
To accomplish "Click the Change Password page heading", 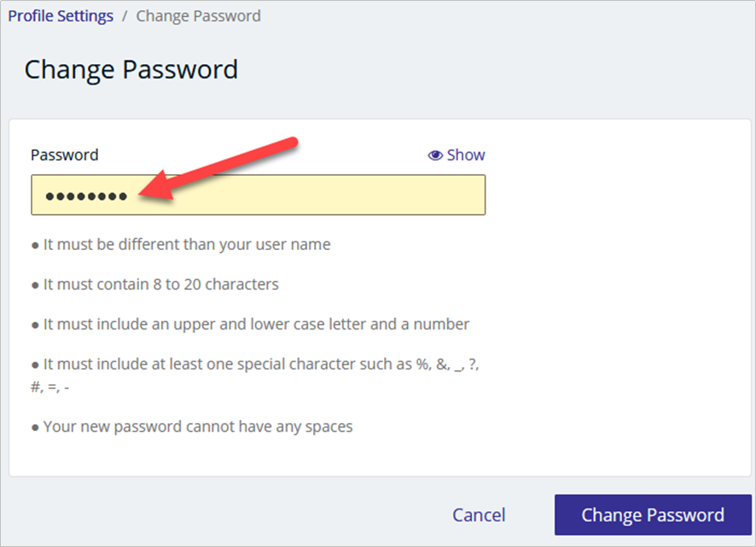I will pyautogui.click(x=131, y=69).
